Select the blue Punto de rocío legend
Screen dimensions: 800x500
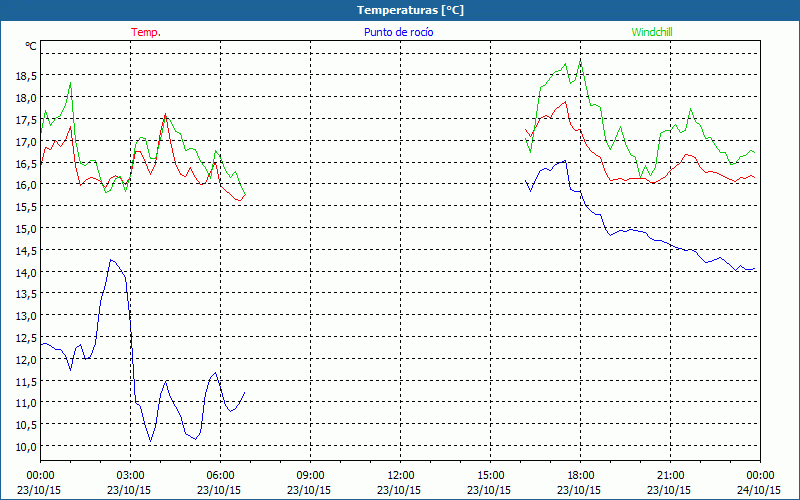[398, 32]
